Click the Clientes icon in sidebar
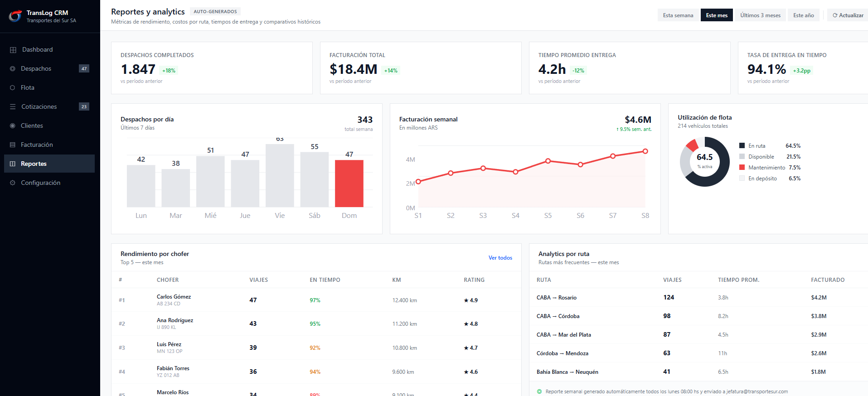This screenshot has width=868, height=396. pyautogui.click(x=13, y=126)
